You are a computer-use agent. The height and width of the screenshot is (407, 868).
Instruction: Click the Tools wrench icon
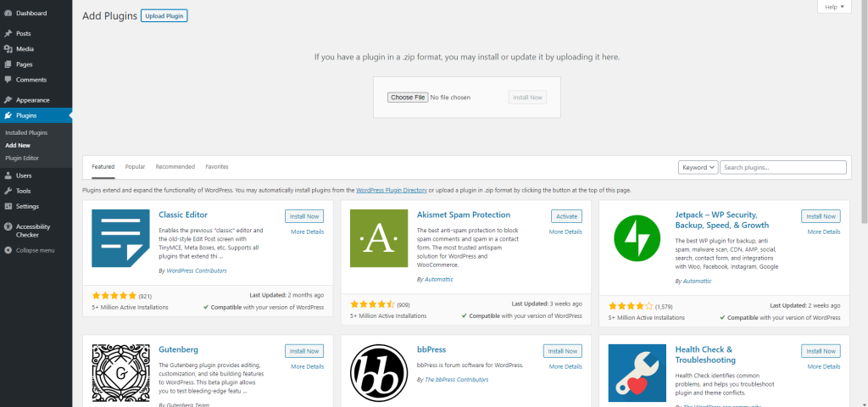click(8, 191)
